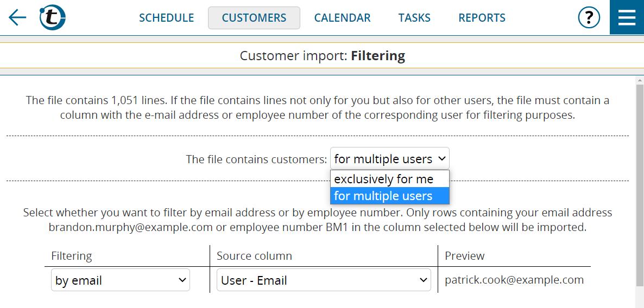Screen dimensions: 644x308
Task: Collapse the 'file contains customers' dropdown
Action: 389,159
